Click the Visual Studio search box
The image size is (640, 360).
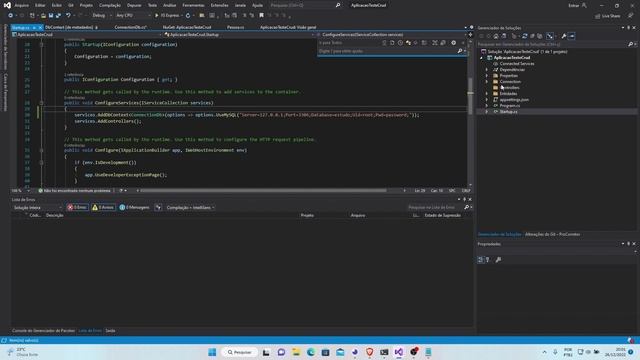[305, 5]
